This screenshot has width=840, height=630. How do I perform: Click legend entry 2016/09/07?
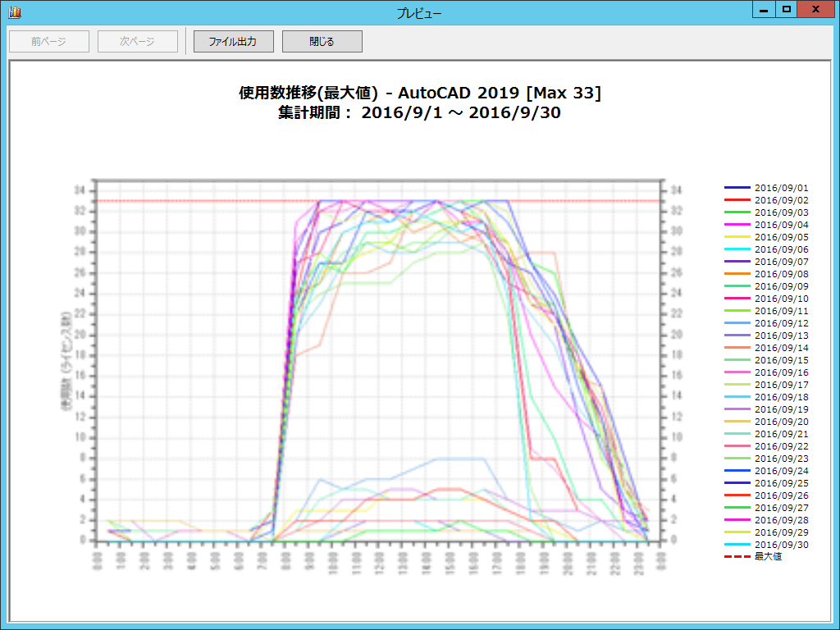point(767,262)
